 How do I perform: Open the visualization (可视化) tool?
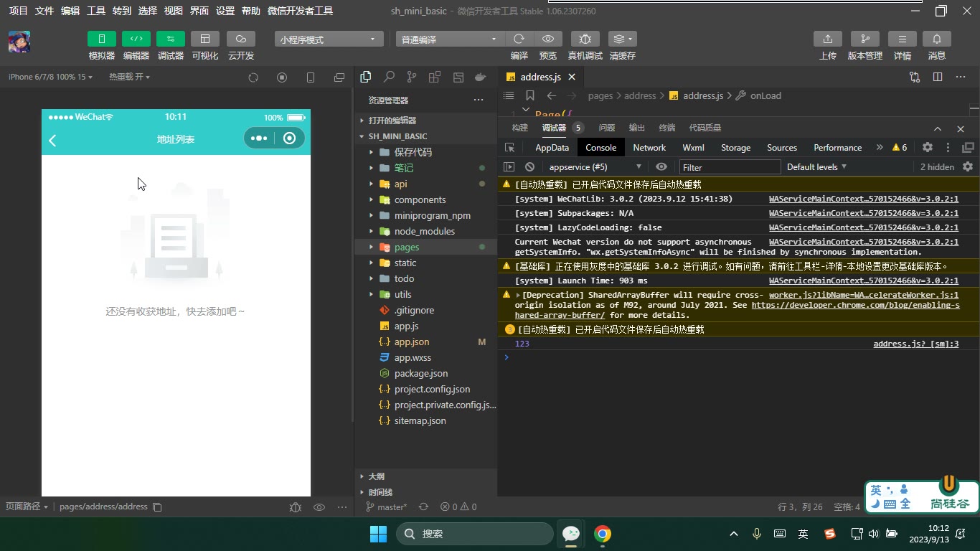point(205,39)
